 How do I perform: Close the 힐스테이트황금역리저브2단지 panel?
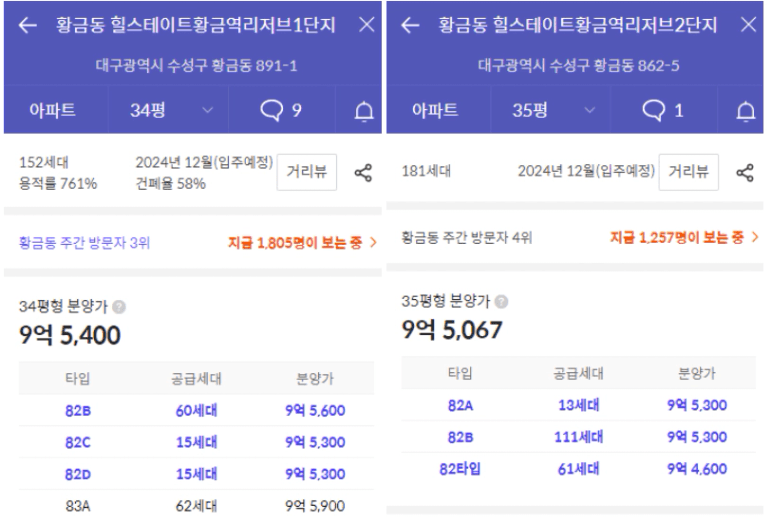[x=748, y=24]
